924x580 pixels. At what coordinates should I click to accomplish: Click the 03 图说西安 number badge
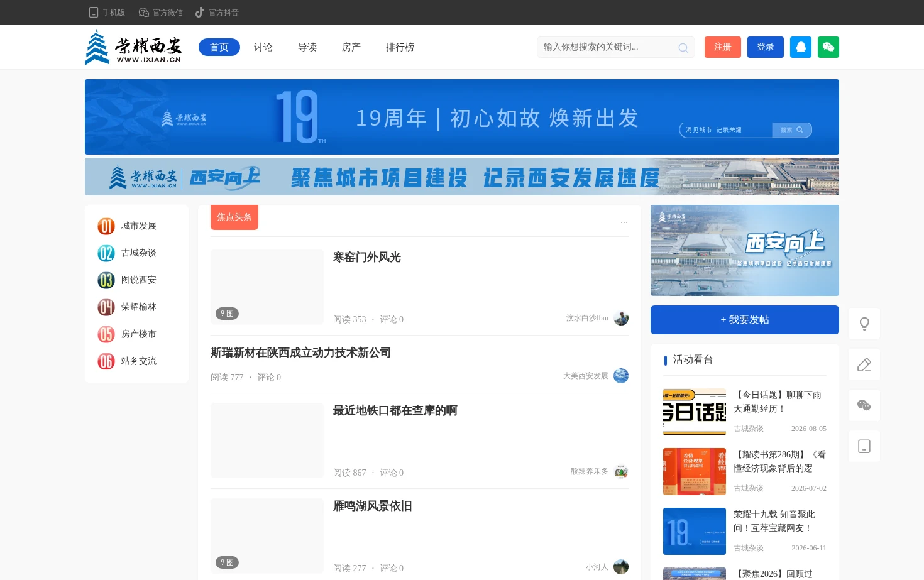click(x=106, y=280)
